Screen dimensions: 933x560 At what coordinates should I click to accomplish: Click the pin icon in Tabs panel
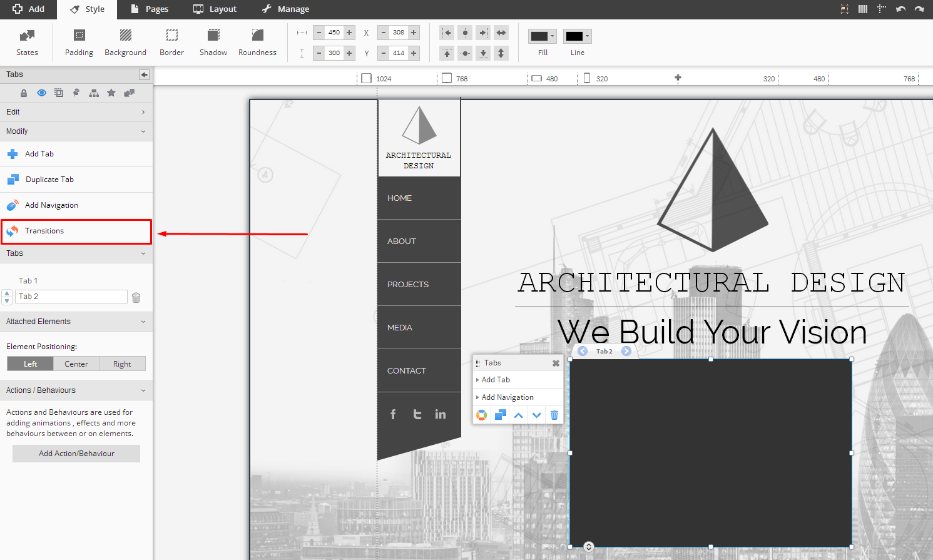pyautogui.click(x=76, y=93)
